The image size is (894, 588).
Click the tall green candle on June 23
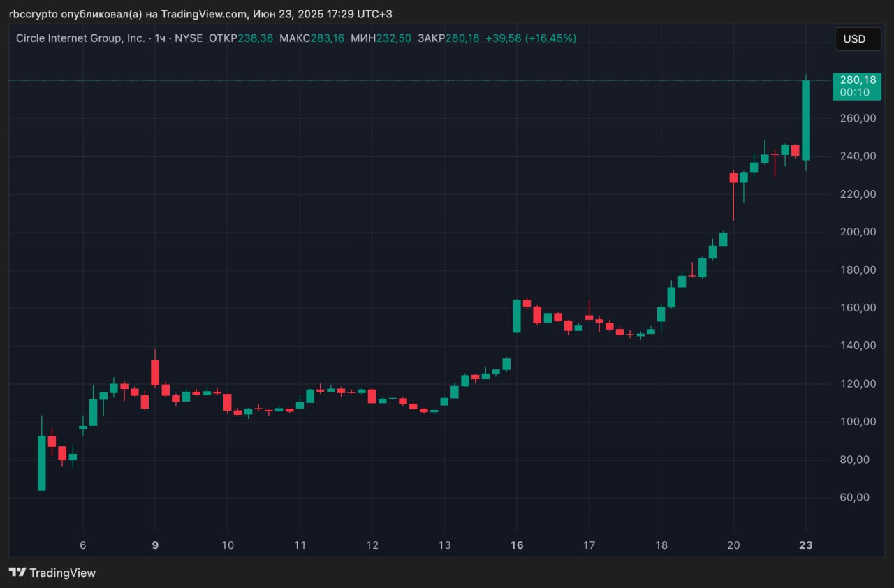point(806,120)
